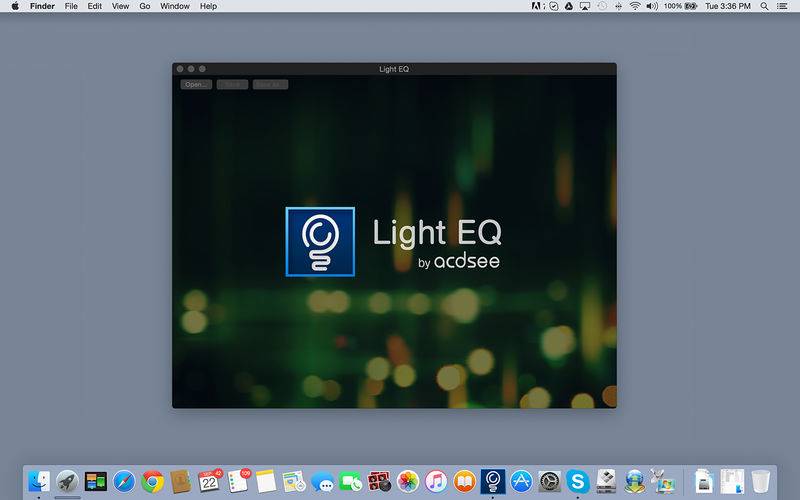Click the dimmed middle button beside Open...
The height and width of the screenshot is (500, 800).
232,84
